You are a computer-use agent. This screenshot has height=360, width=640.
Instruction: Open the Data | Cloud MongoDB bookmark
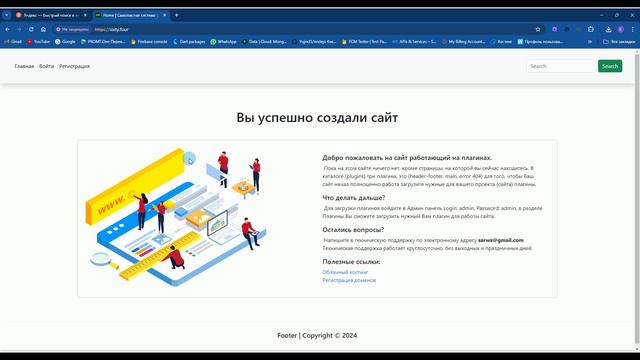tap(264, 42)
